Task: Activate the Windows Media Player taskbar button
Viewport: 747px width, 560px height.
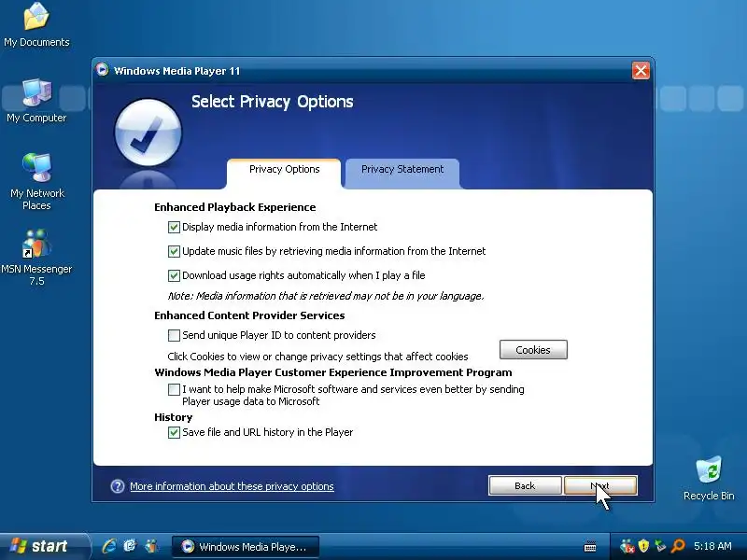Action: [x=245, y=547]
